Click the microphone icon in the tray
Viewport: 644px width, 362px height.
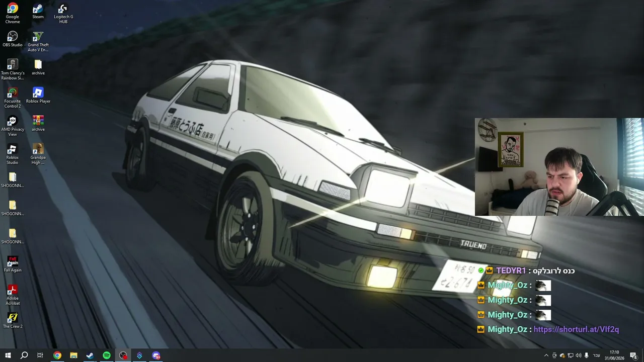[587, 355]
